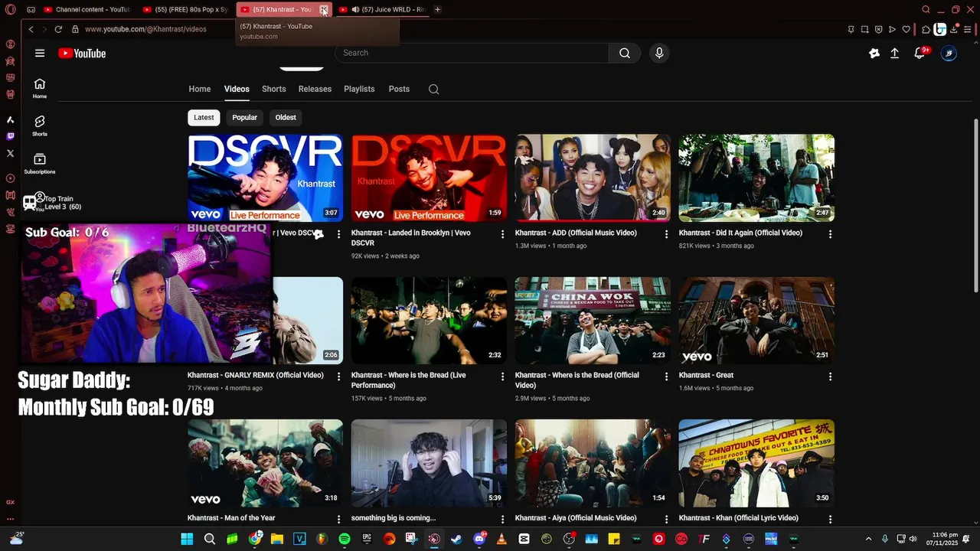Screen dimensions: 980x551
Task: Open File Explorer from the taskbar
Action: pyautogui.click(x=277, y=539)
